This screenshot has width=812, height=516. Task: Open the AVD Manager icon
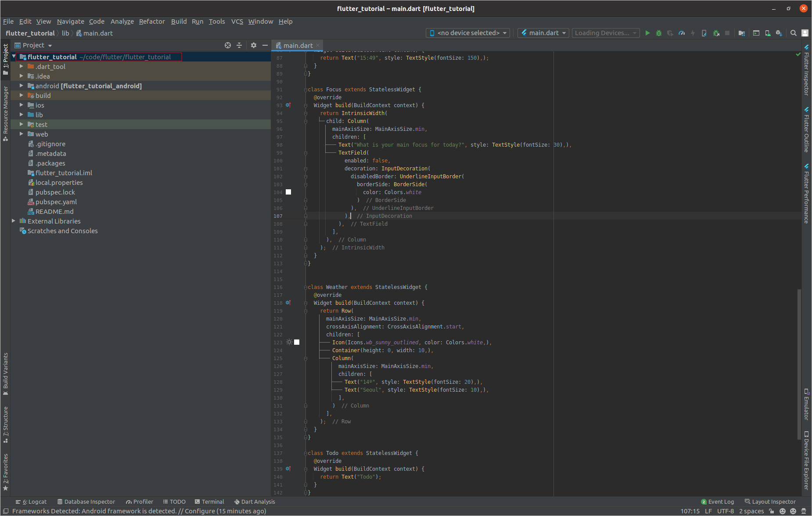(x=768, y=33)
